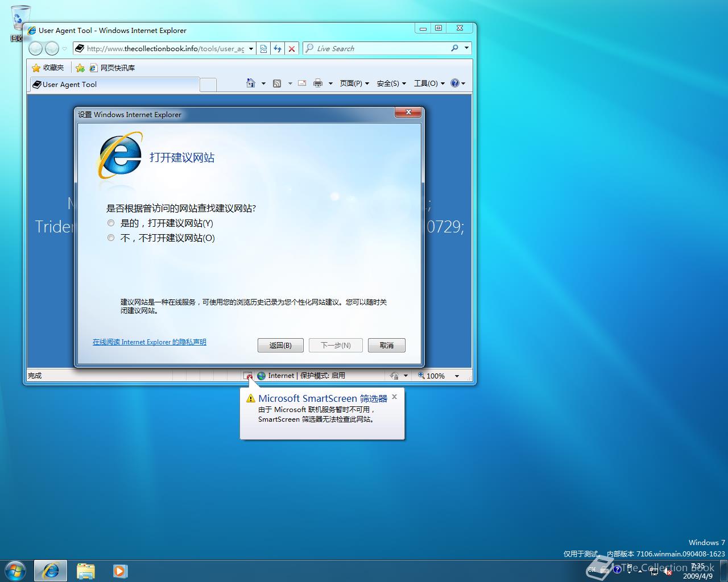Expand the zoom level dropdown arrow

point(457,376)
